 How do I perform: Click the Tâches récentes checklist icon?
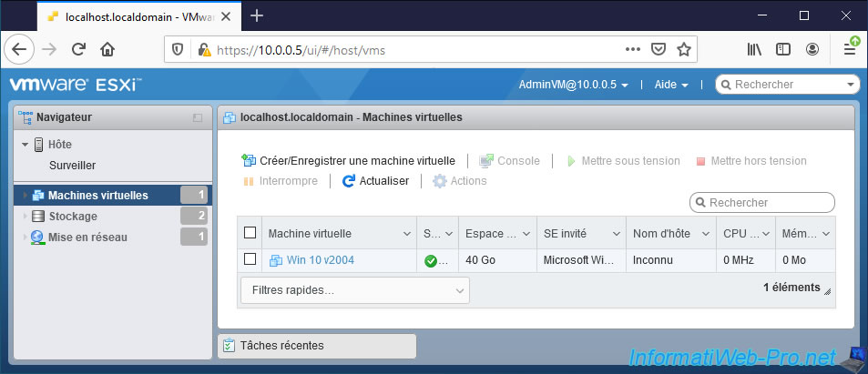(229, 346)
